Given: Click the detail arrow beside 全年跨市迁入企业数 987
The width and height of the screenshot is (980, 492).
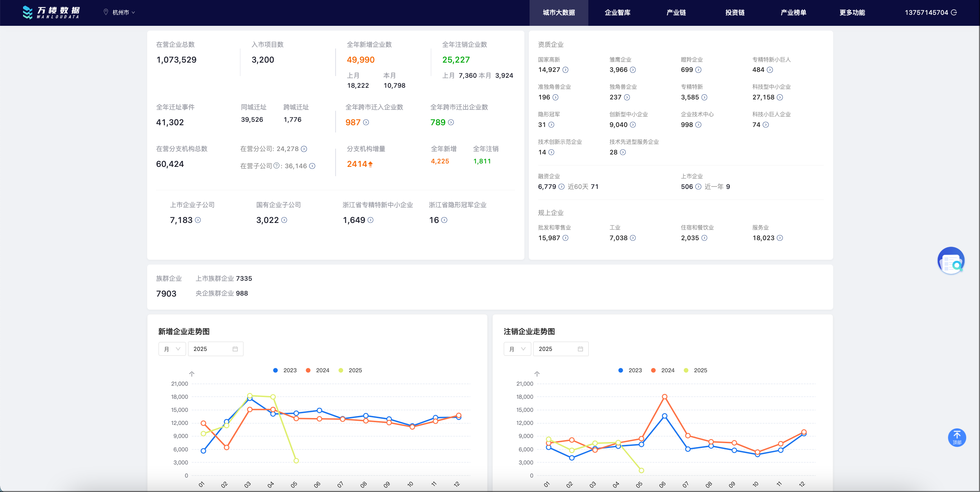Looking at the screenshot, I should [366, 122].
